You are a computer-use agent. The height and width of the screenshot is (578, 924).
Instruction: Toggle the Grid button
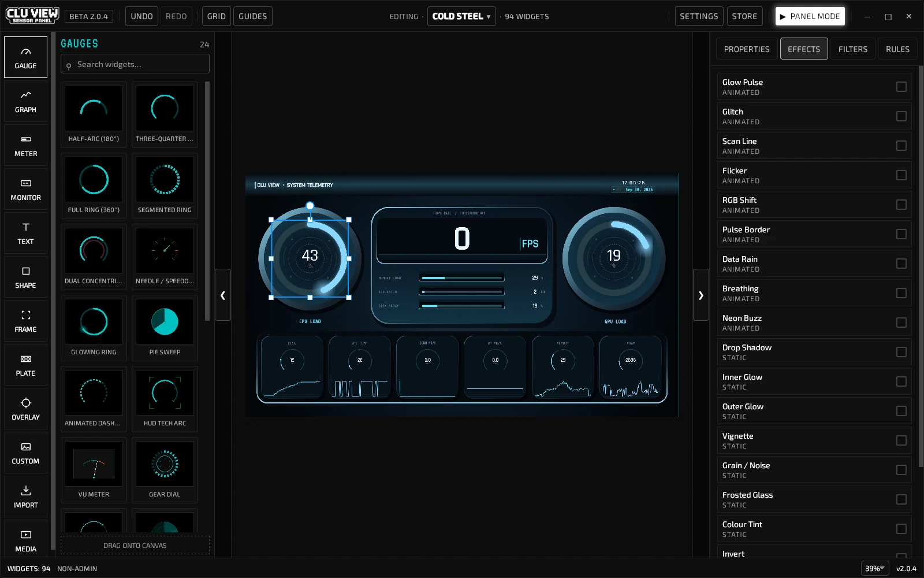tap(217, 16)
